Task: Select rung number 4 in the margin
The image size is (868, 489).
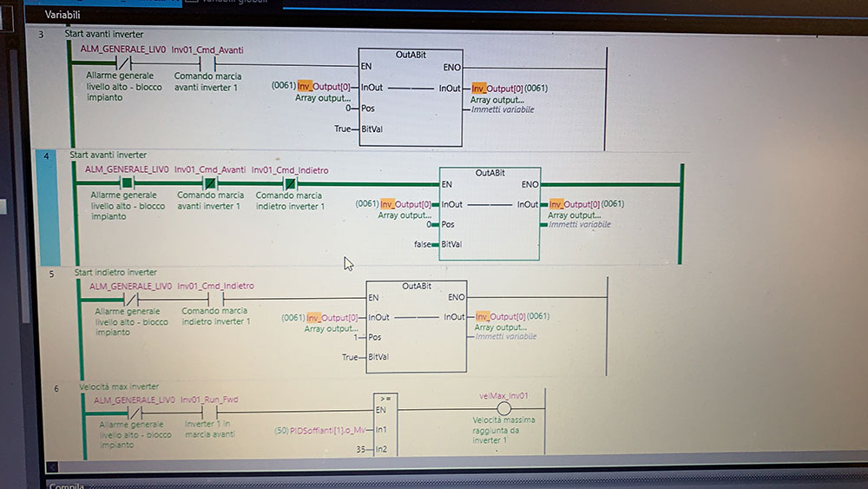Action: tap(45, 156)
